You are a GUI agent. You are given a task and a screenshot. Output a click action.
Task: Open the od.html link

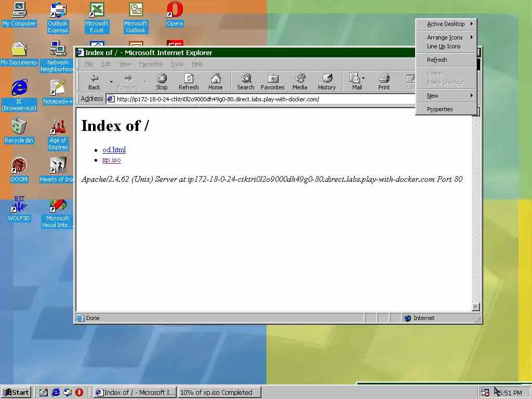[x=114, y=150]
